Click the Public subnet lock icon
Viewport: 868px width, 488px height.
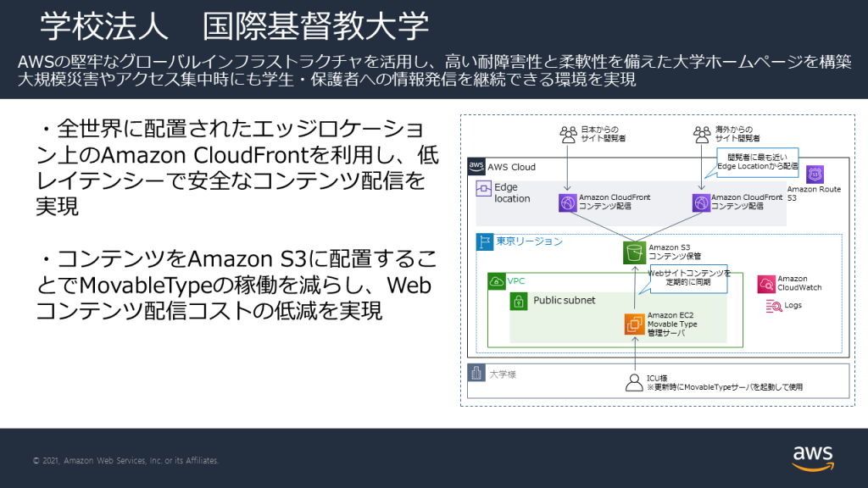click(519, 302)
